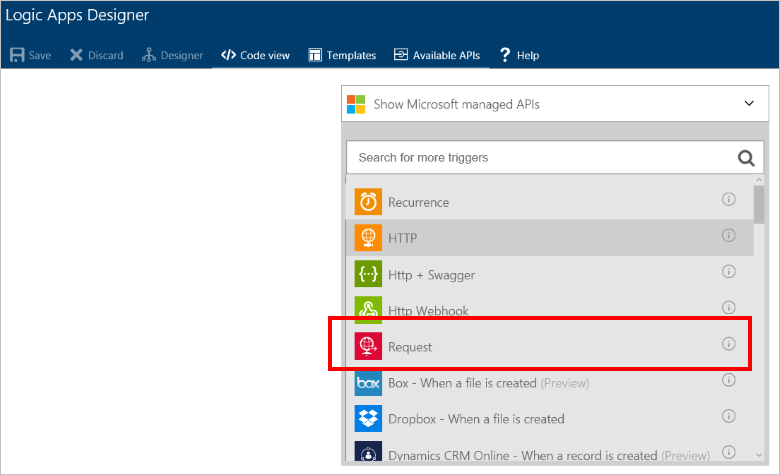Choose the Recurrence trigger text

(418, 202)
